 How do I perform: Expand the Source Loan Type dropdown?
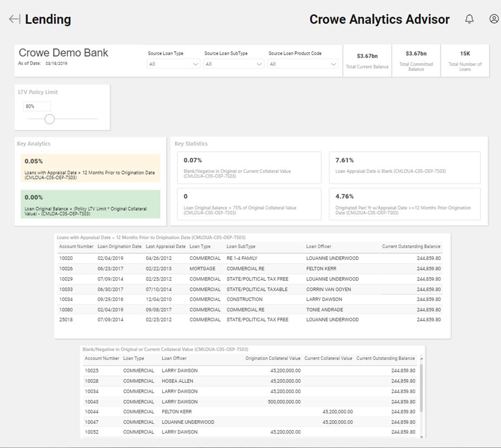[173, 64]
